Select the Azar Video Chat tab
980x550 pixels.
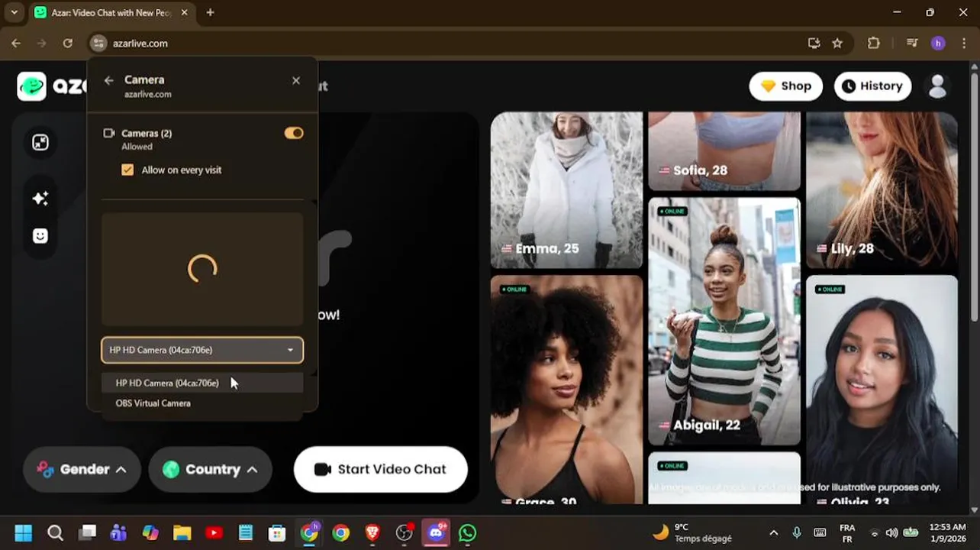point(111,13)
